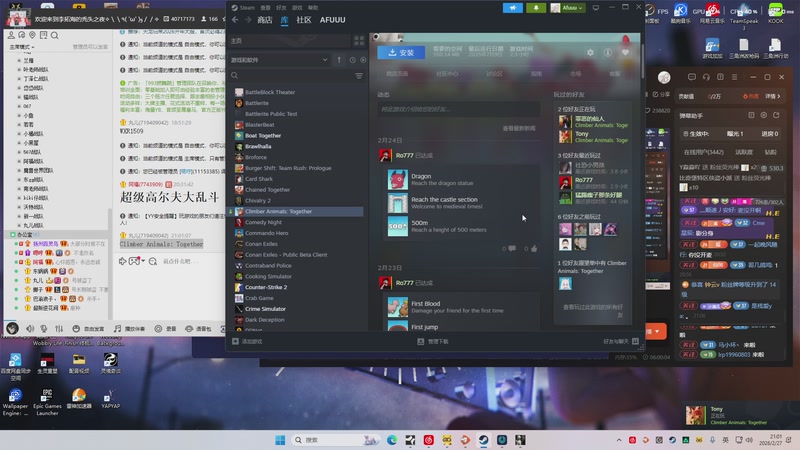This screenshot has height=450, width=800.
Task: Open game info circle icon
Action: point(608,52)
